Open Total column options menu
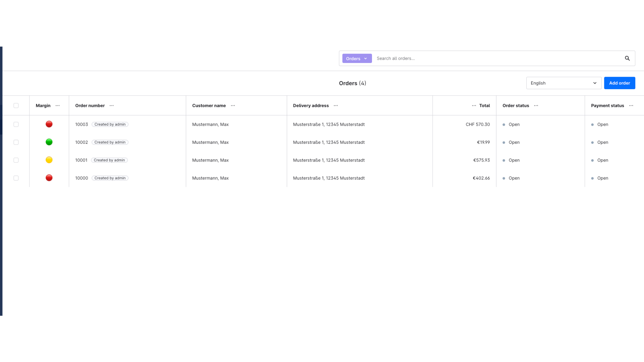Viewport: 644px width, 362px height. (474, 106)
